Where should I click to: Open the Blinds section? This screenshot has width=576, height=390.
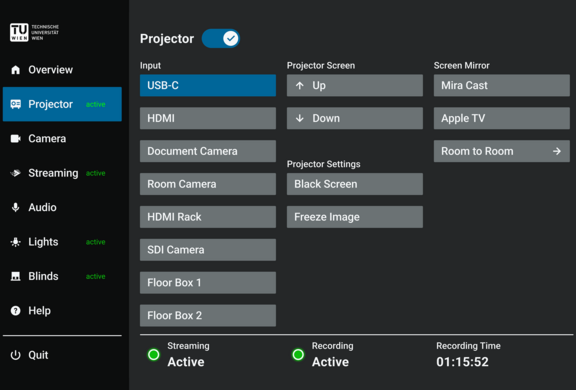pyautogui.click(x=62, y=276)
